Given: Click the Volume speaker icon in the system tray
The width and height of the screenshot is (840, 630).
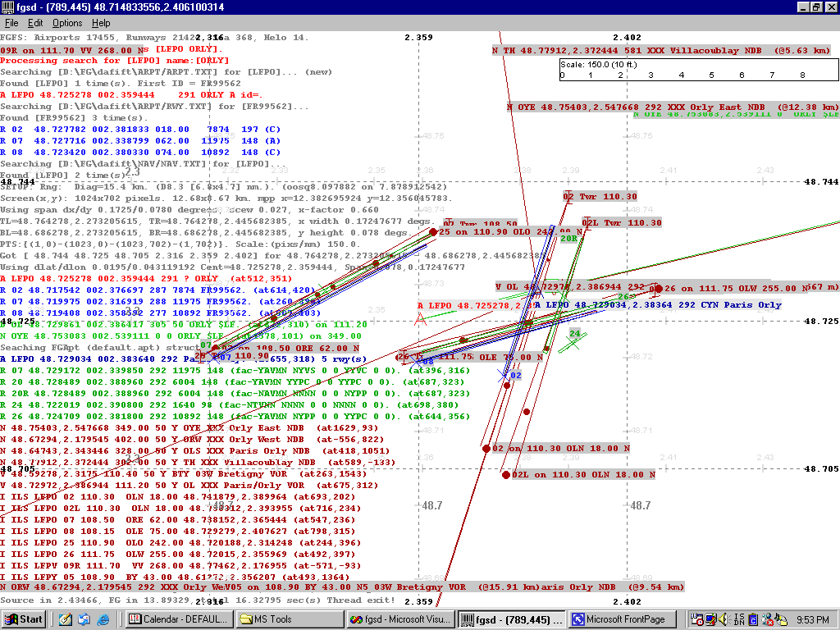Looking at the screenshot, I should (x=723, y=619).
